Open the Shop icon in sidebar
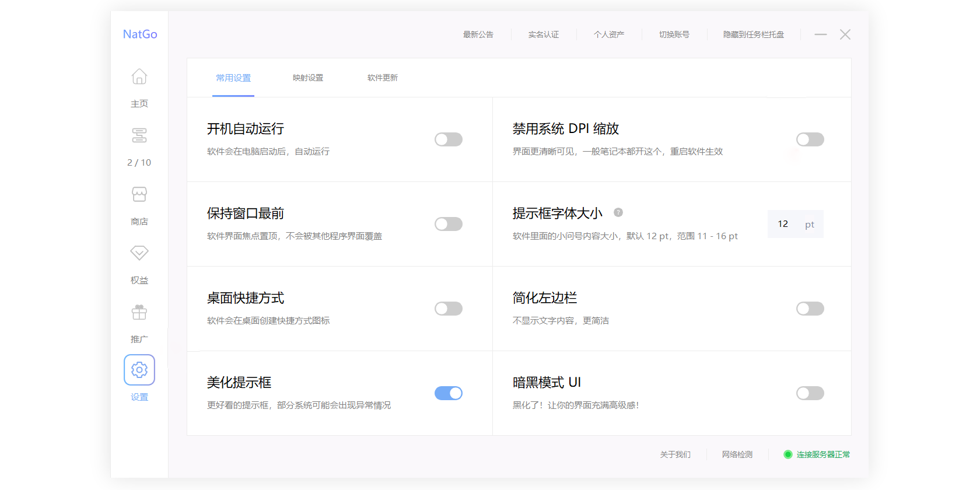Image resolution: width=980 pixels, height=490 pixels. [139, 195]
